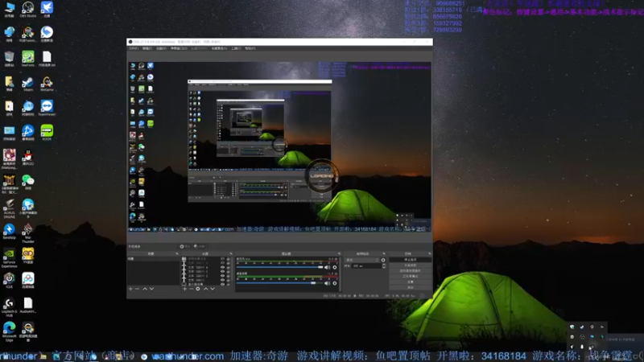644x362 pixels.
Task: Open the OBS Studio desktop shortcut
Action: pyautogui.click(x=28, y=9)
